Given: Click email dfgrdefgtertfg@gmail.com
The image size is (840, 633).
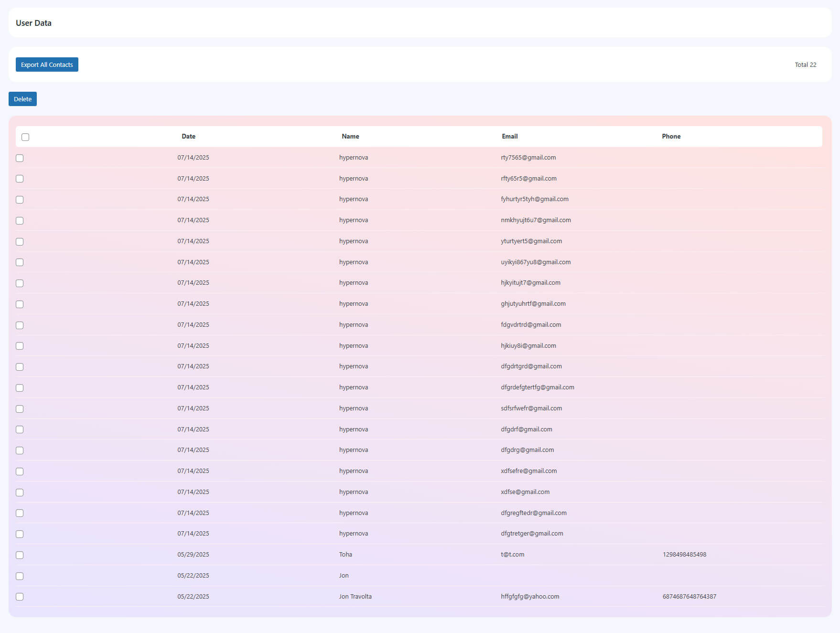Looking at the screenshot, I should point(538,387).
